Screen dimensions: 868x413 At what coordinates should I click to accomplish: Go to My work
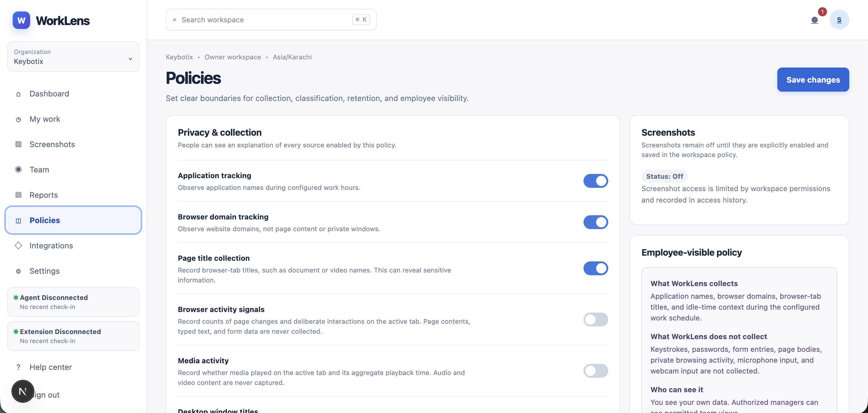coord(73,119)
